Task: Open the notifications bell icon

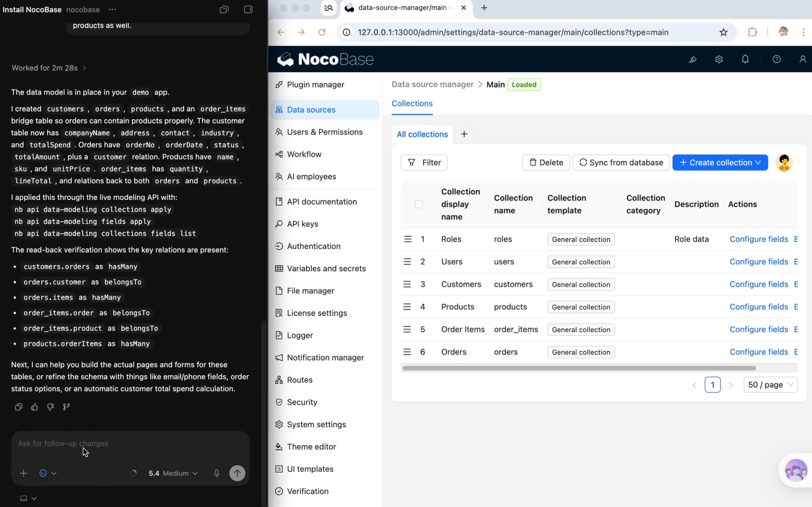Action: coord(745,60)
